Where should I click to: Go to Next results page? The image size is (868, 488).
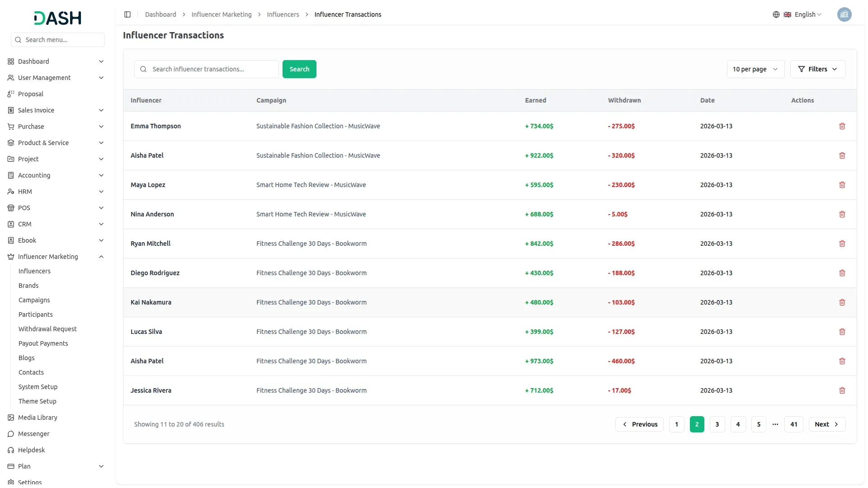pos(826,424)
